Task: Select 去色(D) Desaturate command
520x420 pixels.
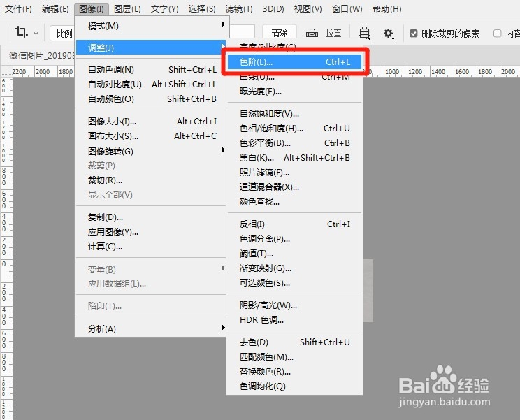Action: tap(294, 342)
